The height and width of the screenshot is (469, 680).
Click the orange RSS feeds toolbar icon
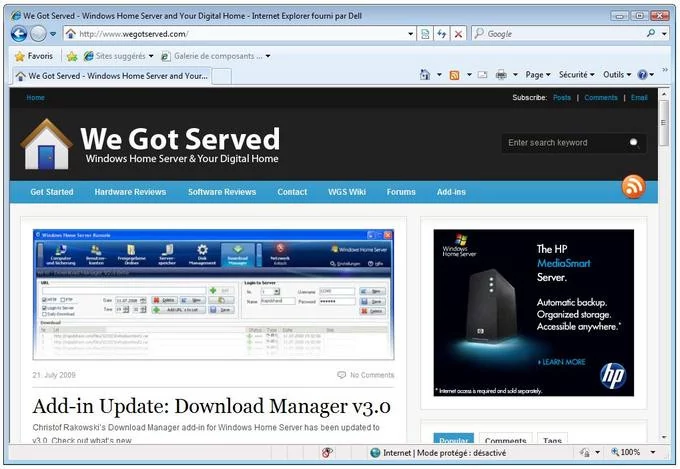[454, 75]
